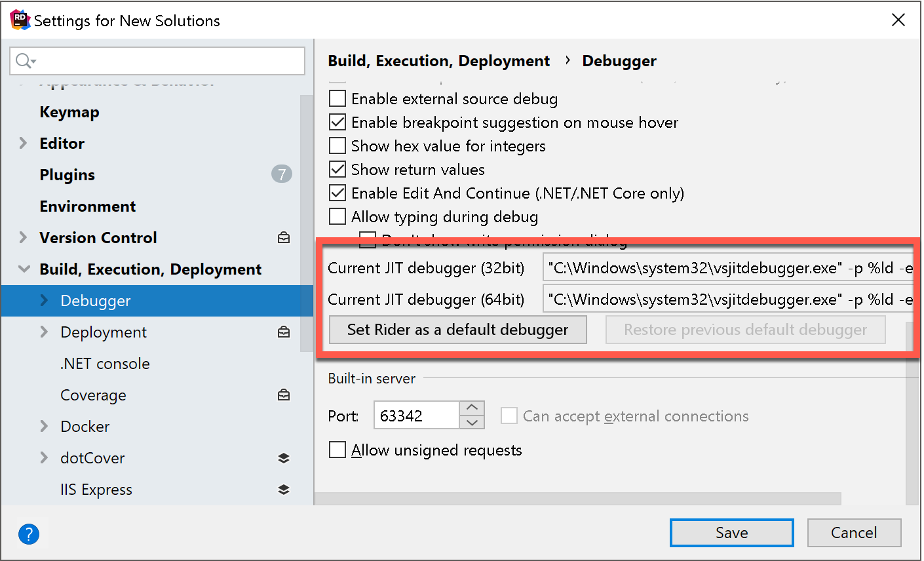
Task: Click the IIS Express layered settings icon
Action: point(284,490)
